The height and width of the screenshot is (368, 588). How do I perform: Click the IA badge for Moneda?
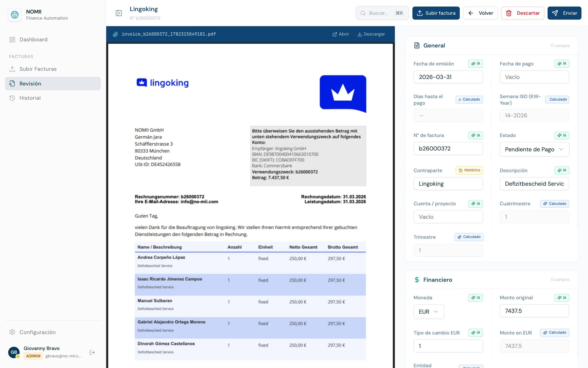pos(476,298)
